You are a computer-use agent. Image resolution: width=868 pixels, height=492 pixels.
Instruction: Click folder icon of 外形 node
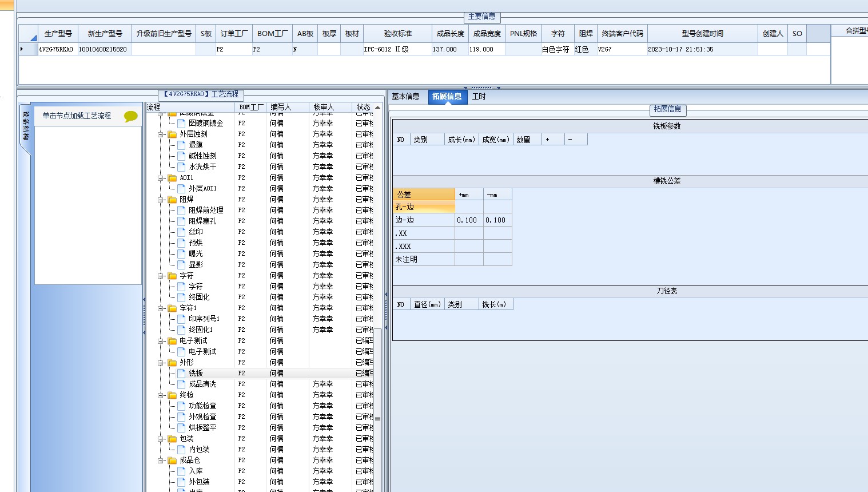click(172, 362)
